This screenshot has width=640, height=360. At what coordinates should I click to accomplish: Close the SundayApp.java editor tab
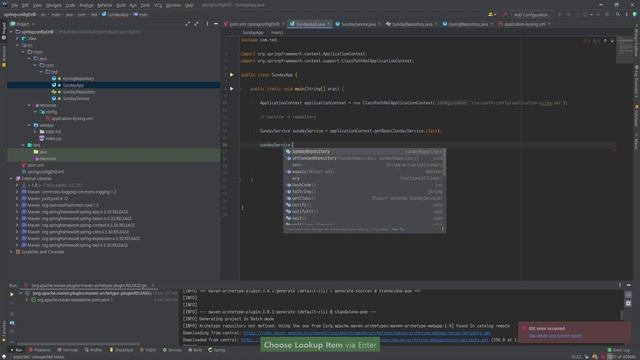(x=328, y=24)
